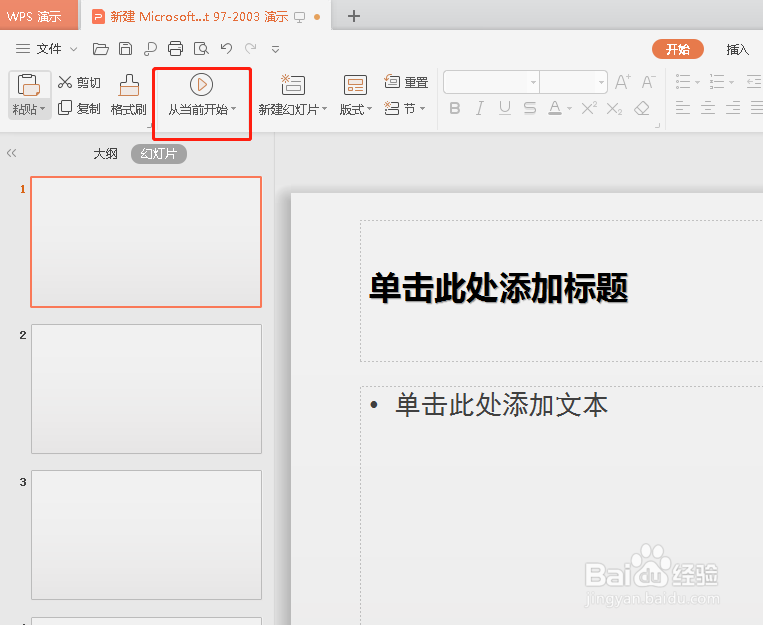Image resolution: width=763 pixels, height=625 pixels.
Task: Cut selection with 剪切
Action: (x=79, y=82)
